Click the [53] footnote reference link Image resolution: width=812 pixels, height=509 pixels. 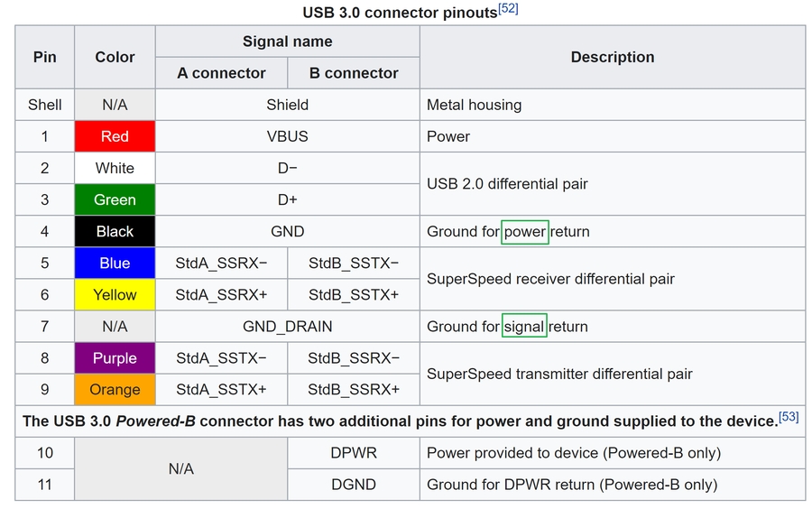789,417
